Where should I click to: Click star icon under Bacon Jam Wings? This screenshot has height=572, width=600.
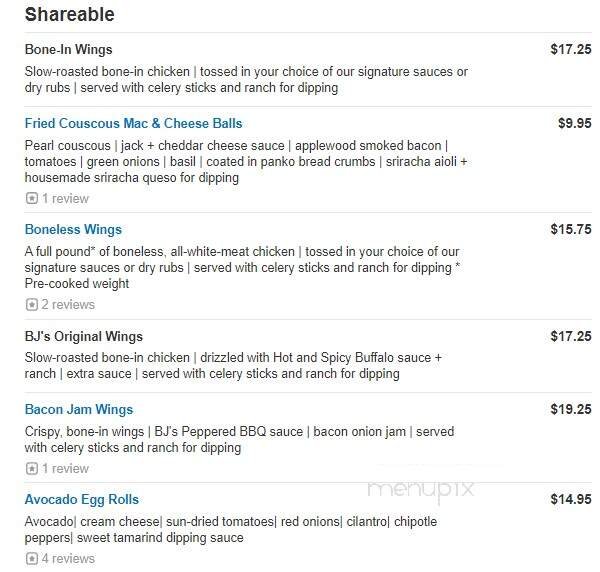(31, 469)
